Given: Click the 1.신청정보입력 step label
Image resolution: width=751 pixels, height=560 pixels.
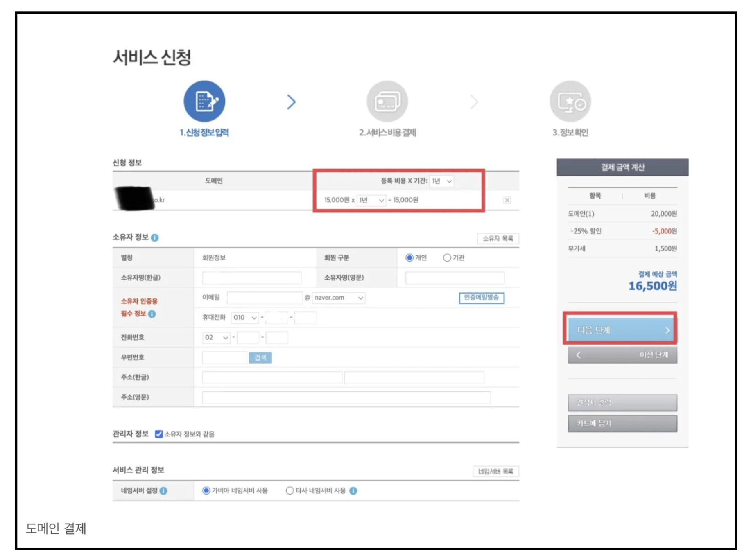Looking at the screenshot, I should [x=204, y=133].
